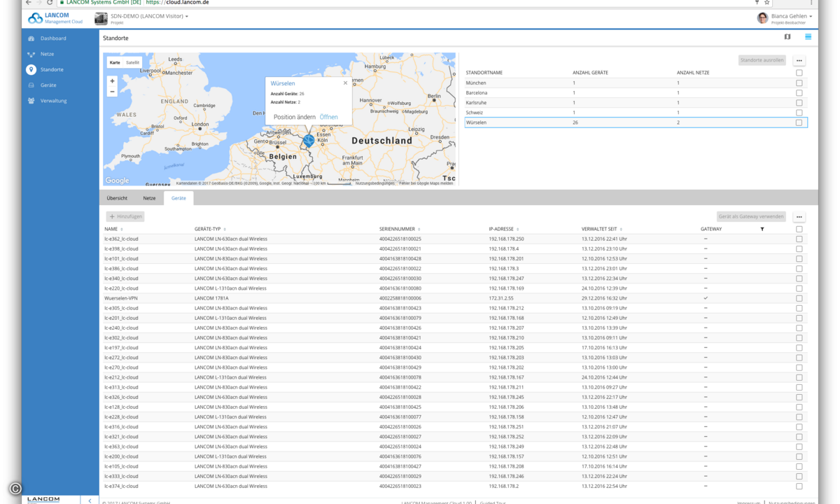
Task: Select the München row in Standorte
Action: 636,83
